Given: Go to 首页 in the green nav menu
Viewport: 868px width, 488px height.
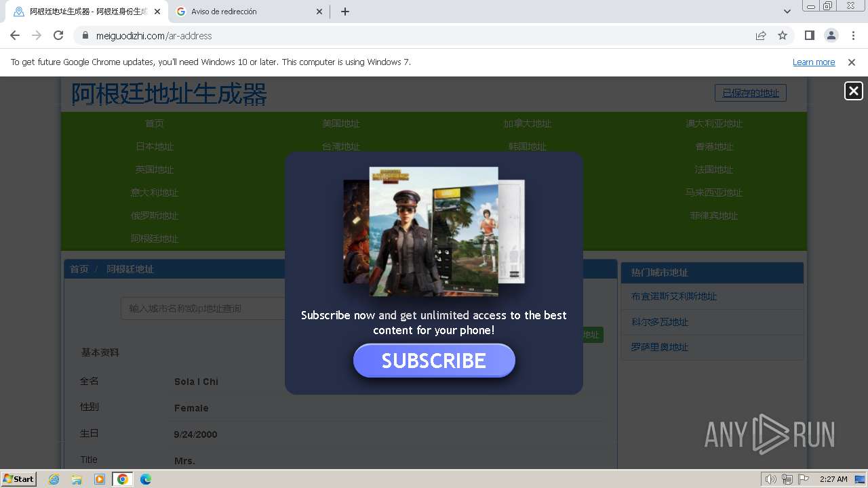Looking at the screenshot, I should click(155, 123).
